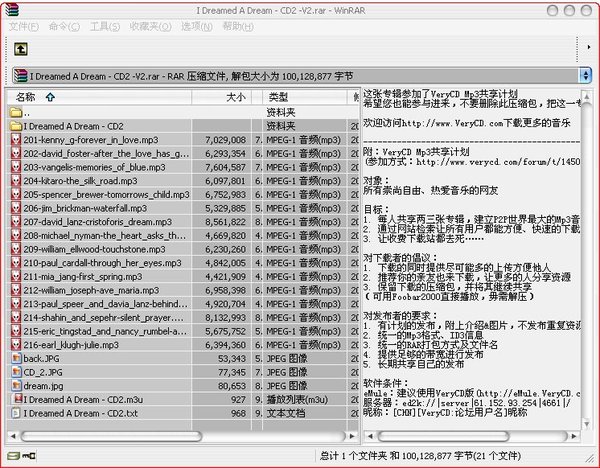Click the WinRAR title bar app icon

tap(11, 10)
